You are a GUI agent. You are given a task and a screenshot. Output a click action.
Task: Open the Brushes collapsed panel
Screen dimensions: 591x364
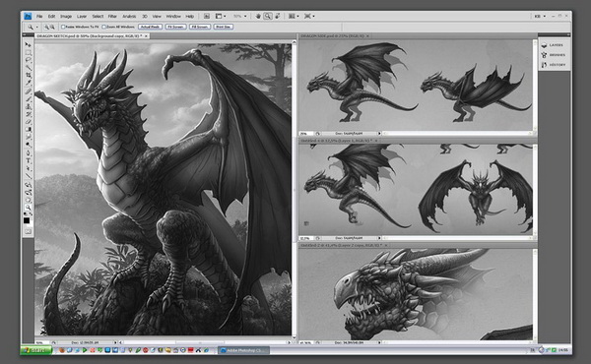pos(554,55)
